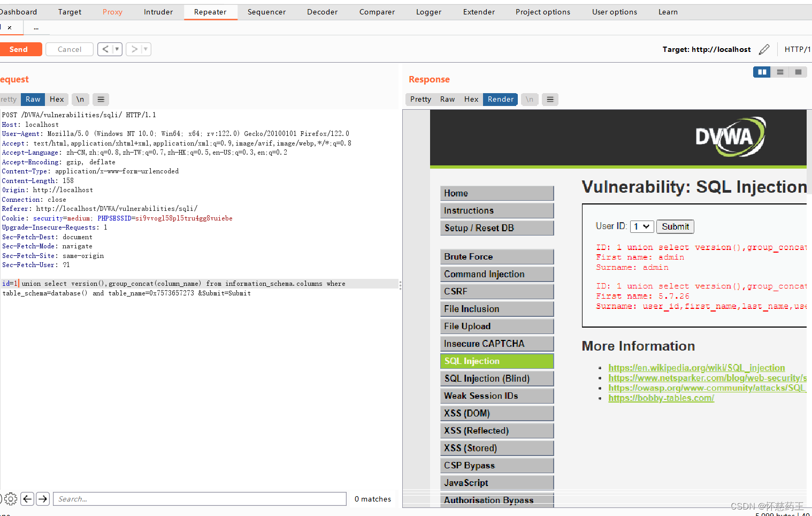Open Insecure CAPTCHA page

[497, 344]
